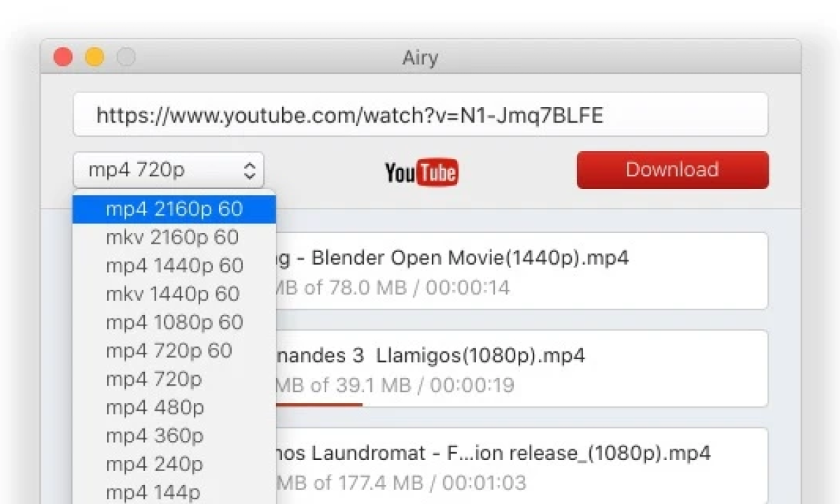Click the red Download button
The height and width of the screenshot is (504, 840).
point(673,170)
